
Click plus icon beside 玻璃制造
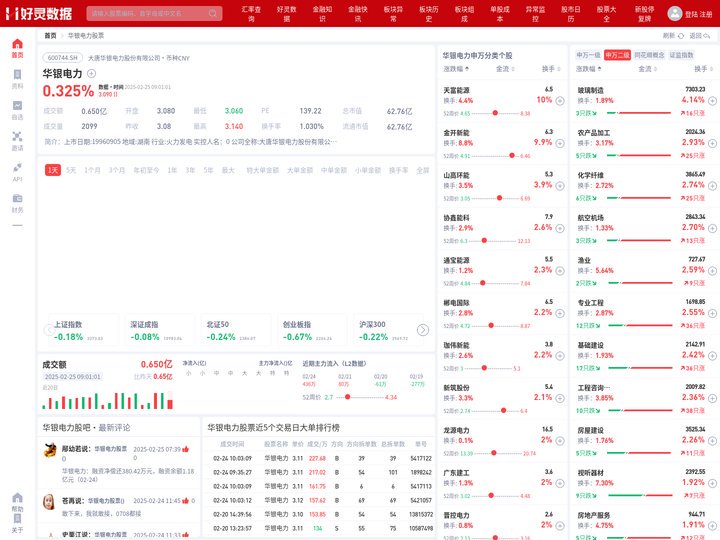tap(712, 101)
